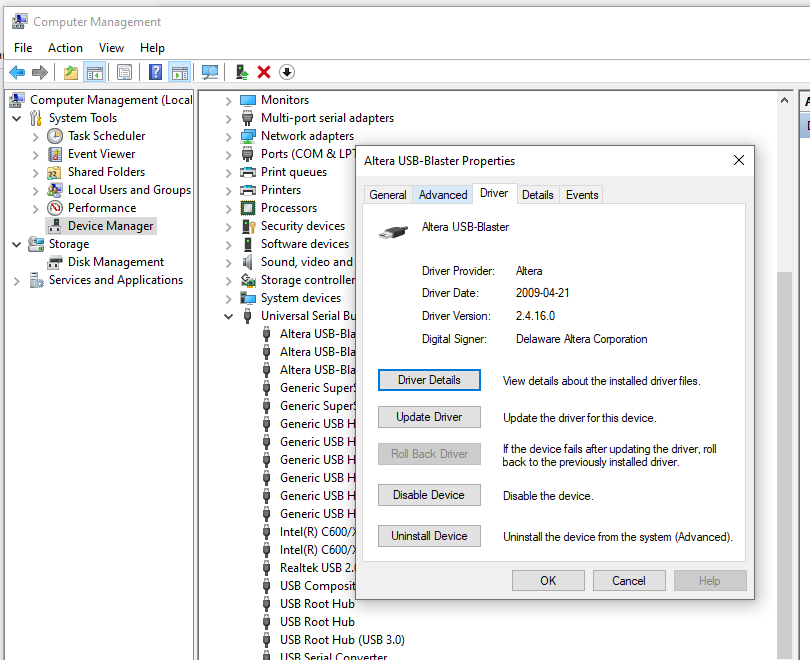Open the Help menu
Screen dimensions: 810x660
(x=152, y=48)
